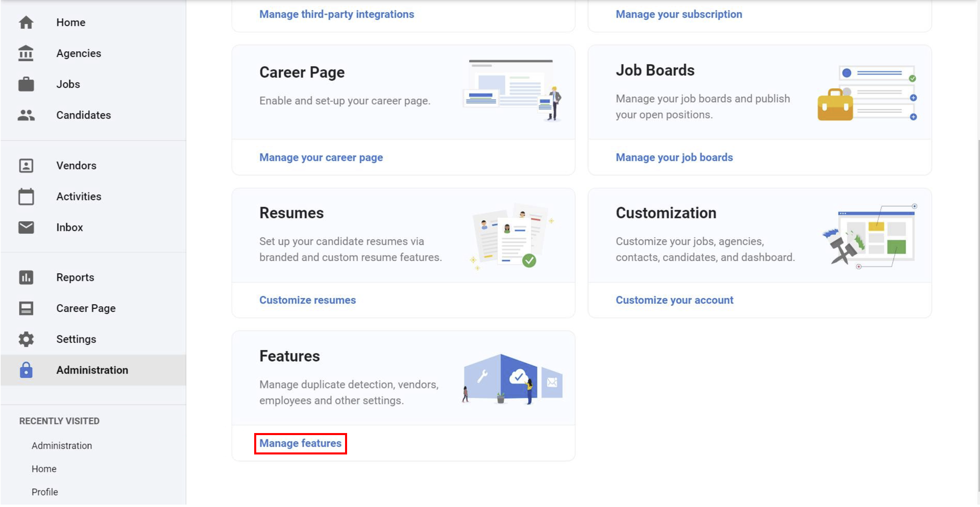
Task: Click the Settings gear icon
Action: [x=26, y=339]
